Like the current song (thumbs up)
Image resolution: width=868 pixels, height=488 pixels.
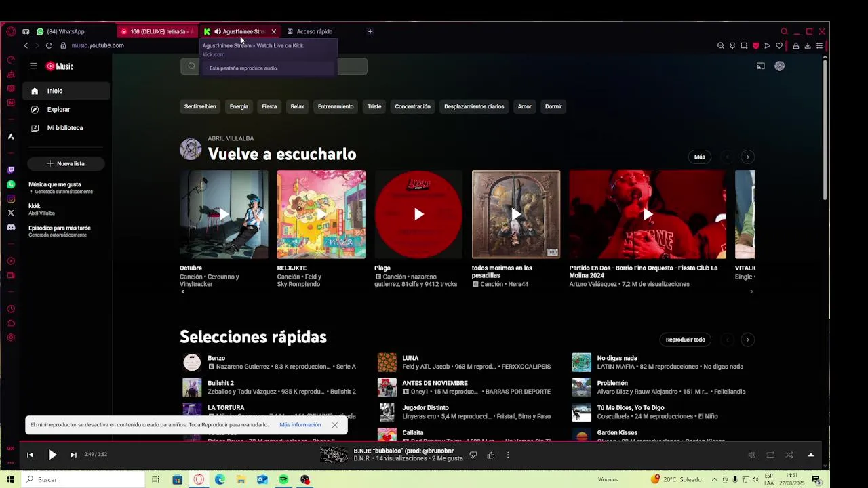(x=491, y=455)
